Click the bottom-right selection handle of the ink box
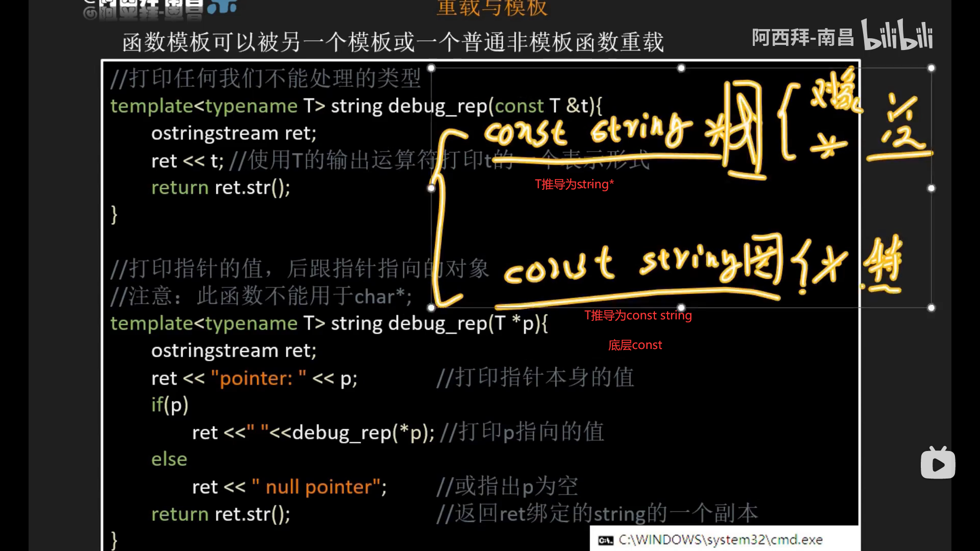980x551 pixels. point(931,308)
